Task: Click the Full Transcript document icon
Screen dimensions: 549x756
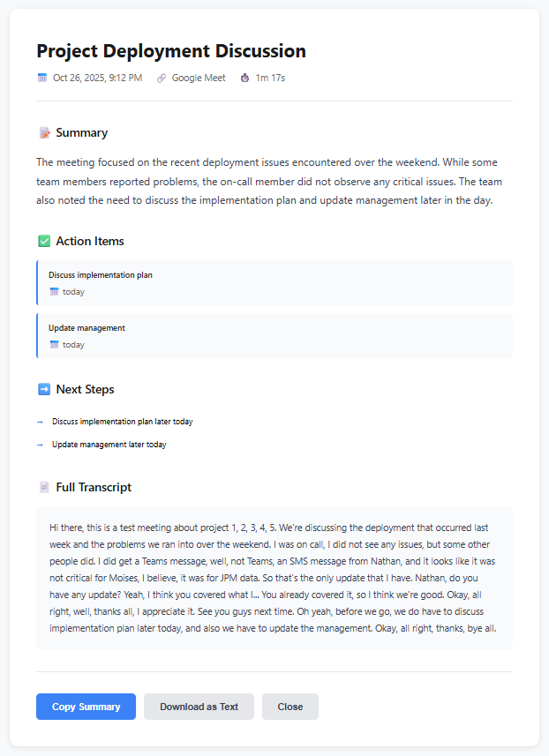Action: tap(44, 487)
